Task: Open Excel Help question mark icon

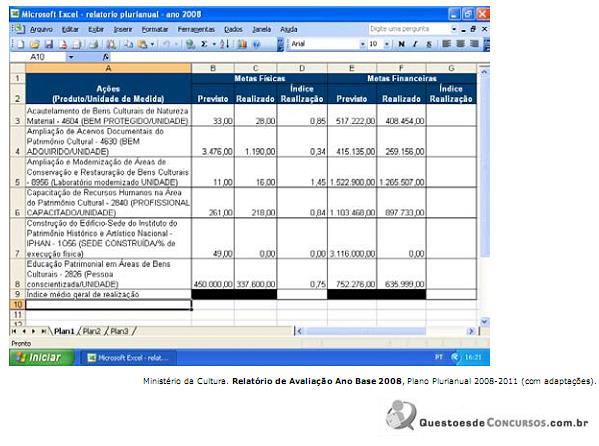Action: [x=256, y=44]
